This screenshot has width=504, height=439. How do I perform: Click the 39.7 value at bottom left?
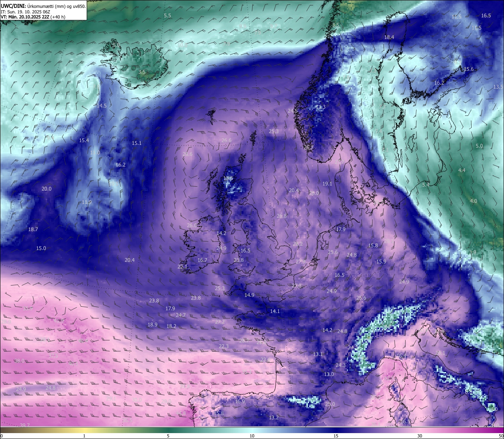coord(24,425)
